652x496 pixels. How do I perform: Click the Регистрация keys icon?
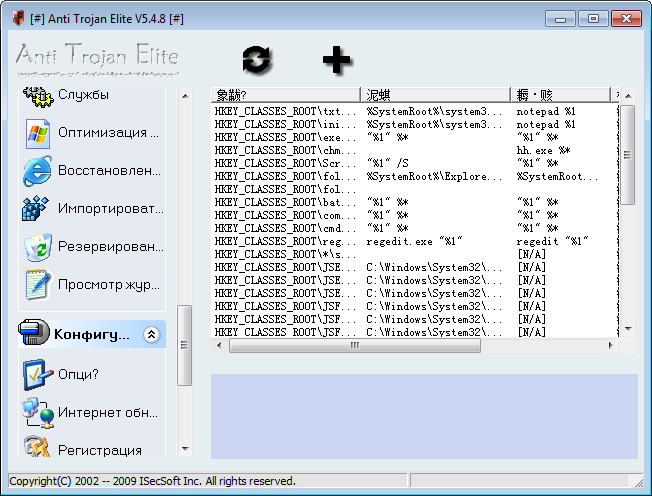pyautogui.click(x=37, y=447)
